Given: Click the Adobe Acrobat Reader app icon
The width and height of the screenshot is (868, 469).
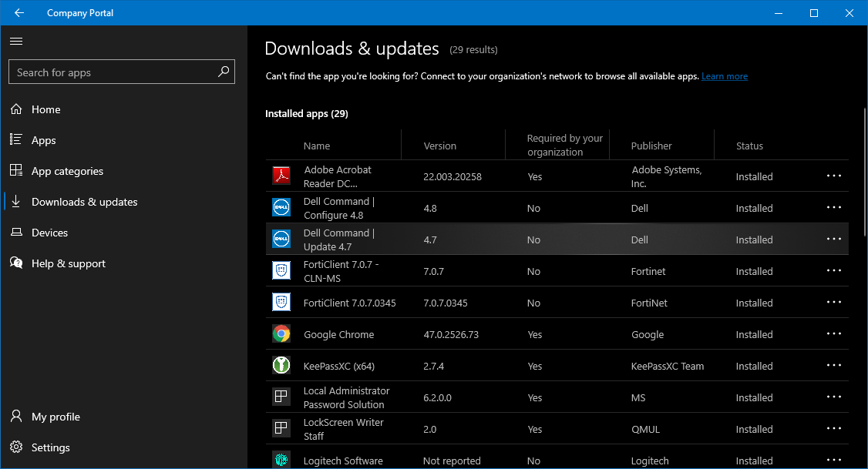Looking at the screenshot, I should (281, 176).
